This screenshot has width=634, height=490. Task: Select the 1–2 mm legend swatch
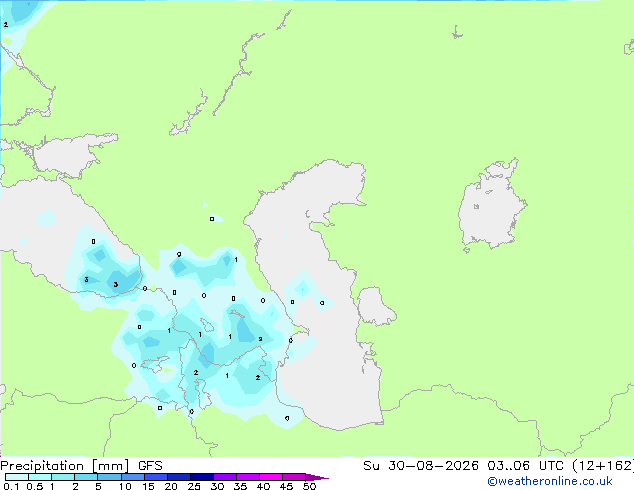click(63, 477)
